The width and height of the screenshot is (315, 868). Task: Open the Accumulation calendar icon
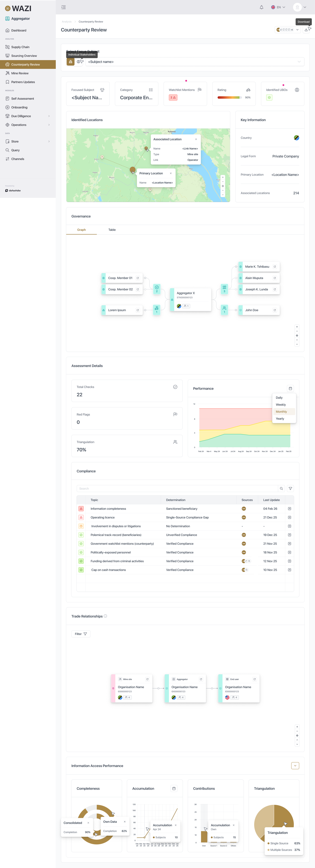click(174, 788)
